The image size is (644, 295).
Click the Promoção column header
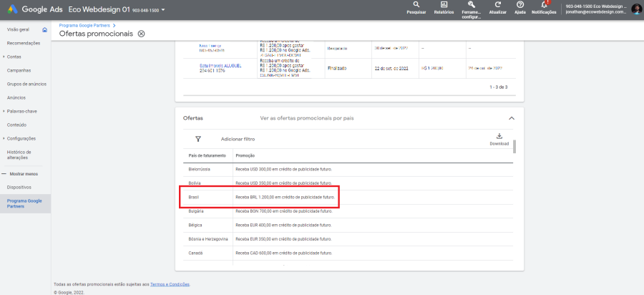tap(245, 155)
